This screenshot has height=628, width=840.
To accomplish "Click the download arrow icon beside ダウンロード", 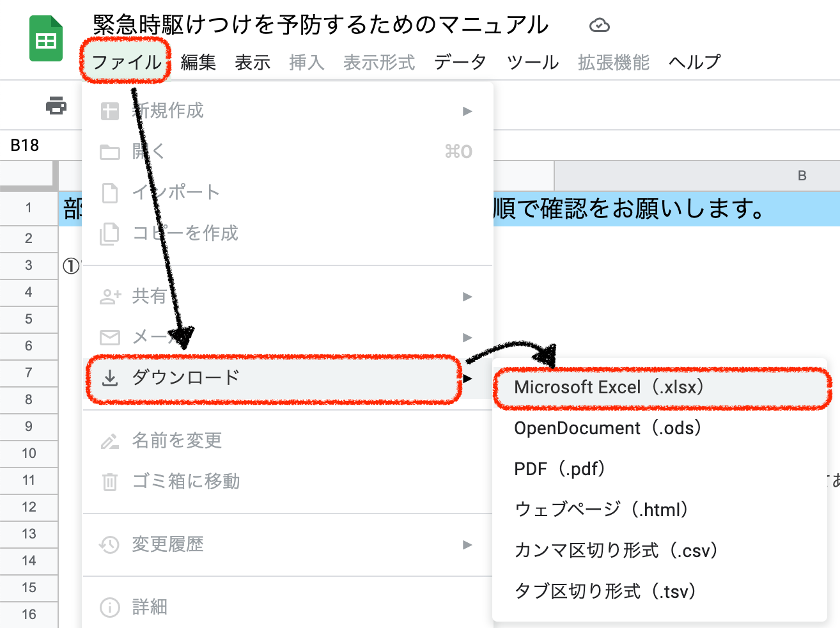I will tap(110, 378).
